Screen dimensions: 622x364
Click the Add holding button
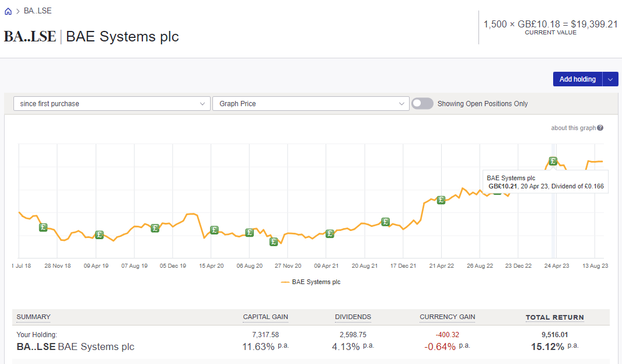577,79
